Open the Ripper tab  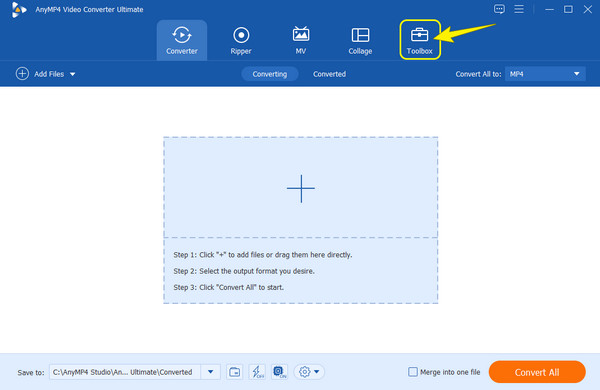pos(241,40)
